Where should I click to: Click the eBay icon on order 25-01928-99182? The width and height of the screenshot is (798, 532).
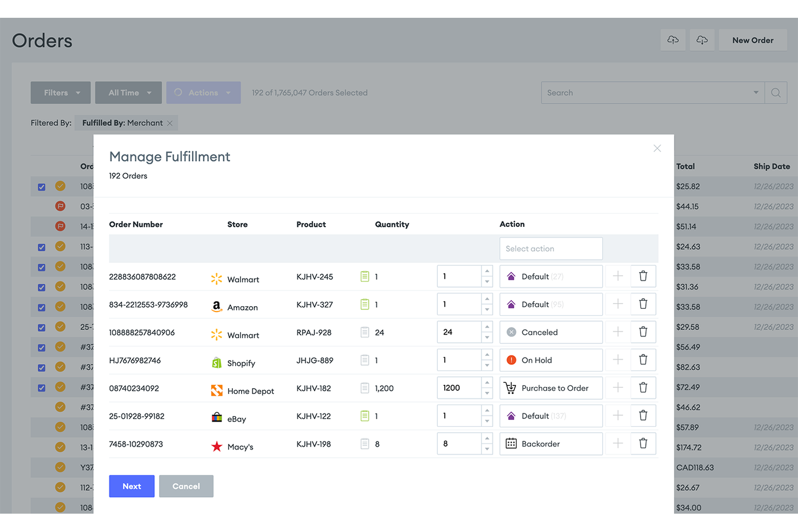216,418
